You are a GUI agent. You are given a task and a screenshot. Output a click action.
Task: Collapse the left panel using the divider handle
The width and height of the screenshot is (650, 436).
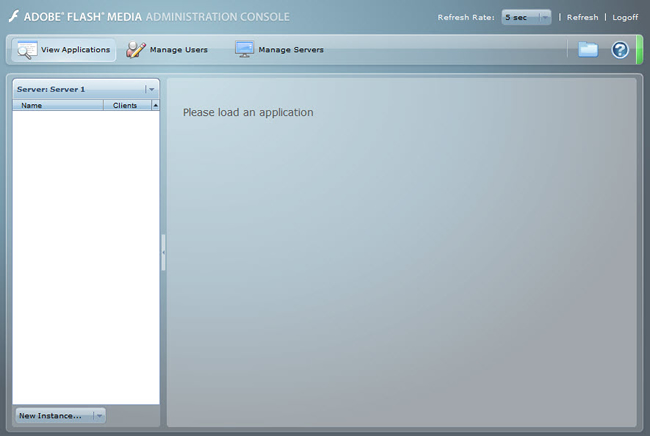pyautogui.click(x=163, y=252)
